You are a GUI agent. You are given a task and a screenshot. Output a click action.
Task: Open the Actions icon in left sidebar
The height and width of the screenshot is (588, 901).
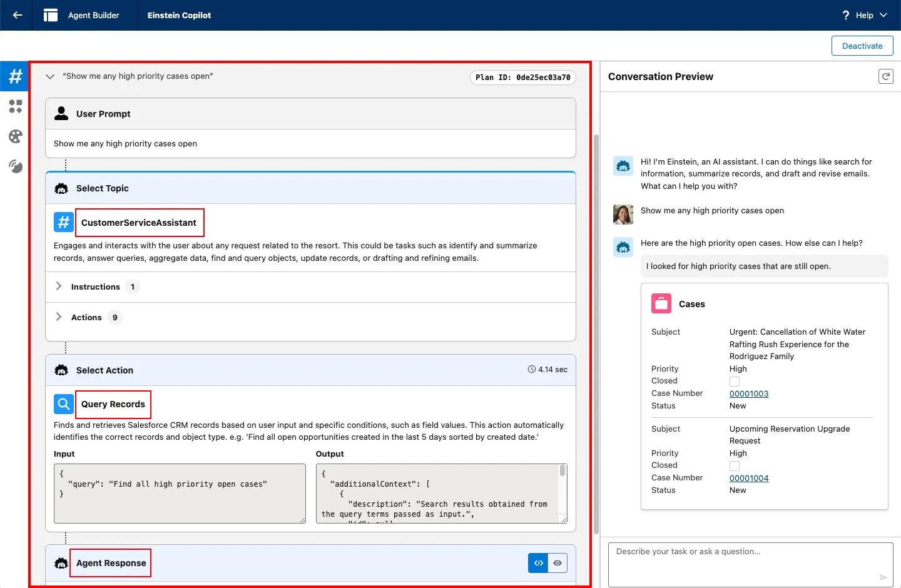coord(16,106)
